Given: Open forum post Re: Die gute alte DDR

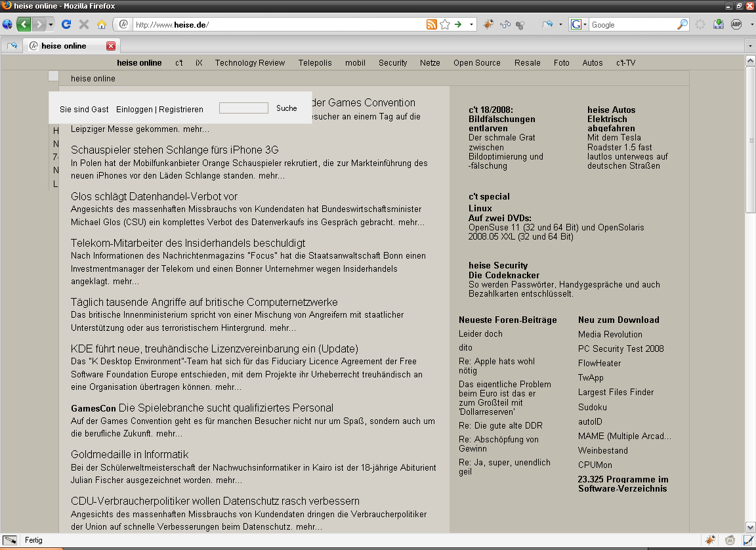Looking at the screenshot, I should pos(501,426).
